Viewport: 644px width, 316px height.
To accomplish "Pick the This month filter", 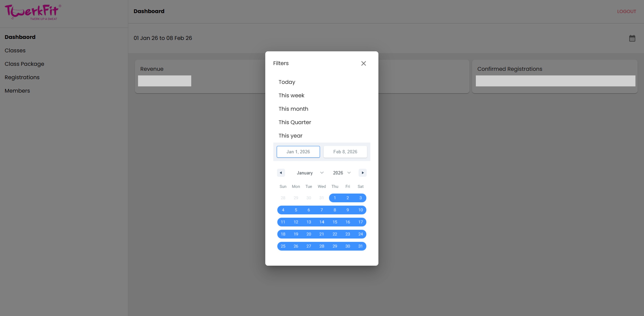I will (293, 109).
